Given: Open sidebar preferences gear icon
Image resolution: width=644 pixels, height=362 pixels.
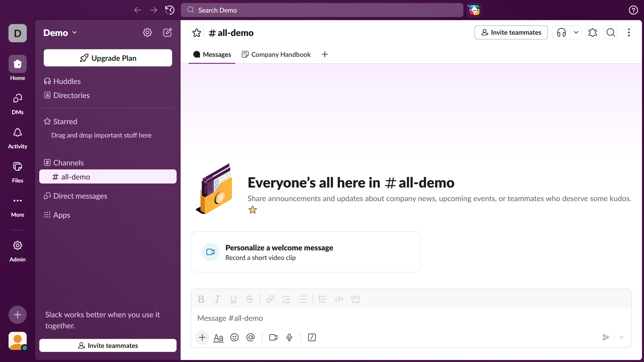Looking at the screenshot, I should click(x=147, y=32).
